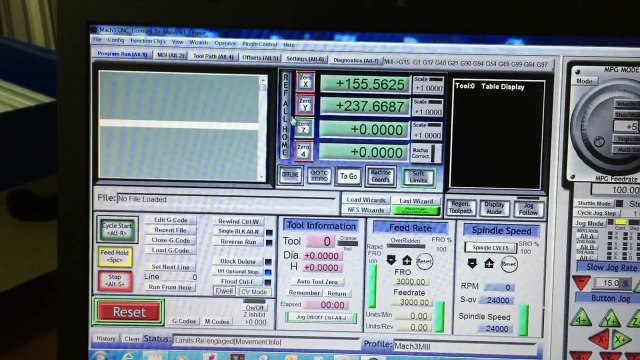640x360 pixels.
Task: Click Regen. Toolpath
Action: coord(461,207)
